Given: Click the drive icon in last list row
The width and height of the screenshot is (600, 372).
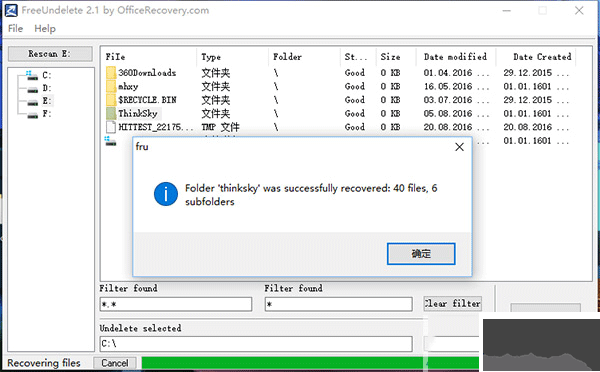Looking at the screenshot, I should (x=110, y=141).
